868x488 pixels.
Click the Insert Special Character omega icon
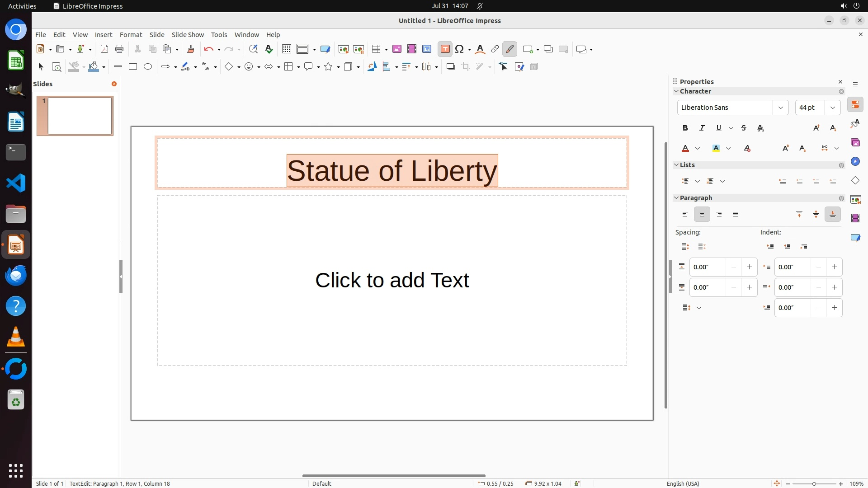(460, 49)
